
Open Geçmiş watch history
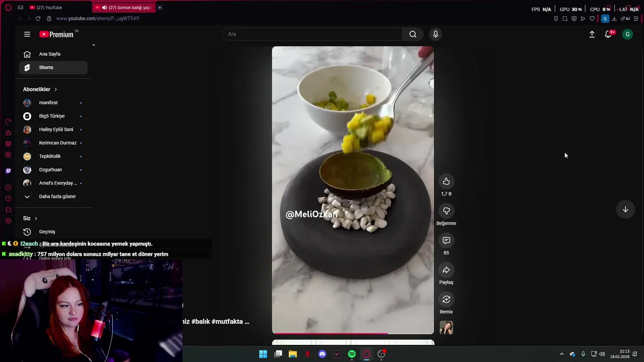point(53,232)
